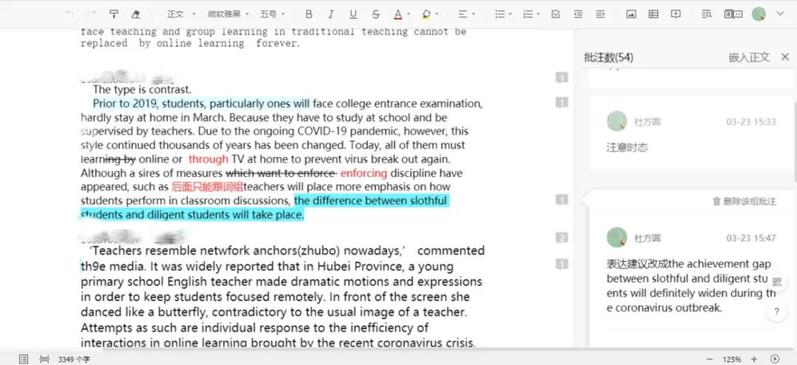Apply the red font color A
The width and height of the screenshot is (797, 365).
[x=397, y=14]
